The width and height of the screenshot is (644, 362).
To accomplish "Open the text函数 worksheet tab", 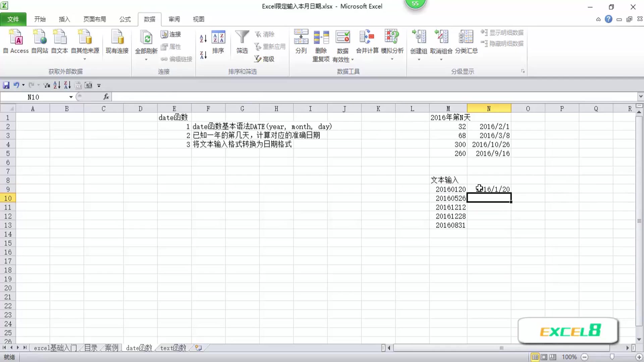I will pyautogui.click(x=173, y=348).
